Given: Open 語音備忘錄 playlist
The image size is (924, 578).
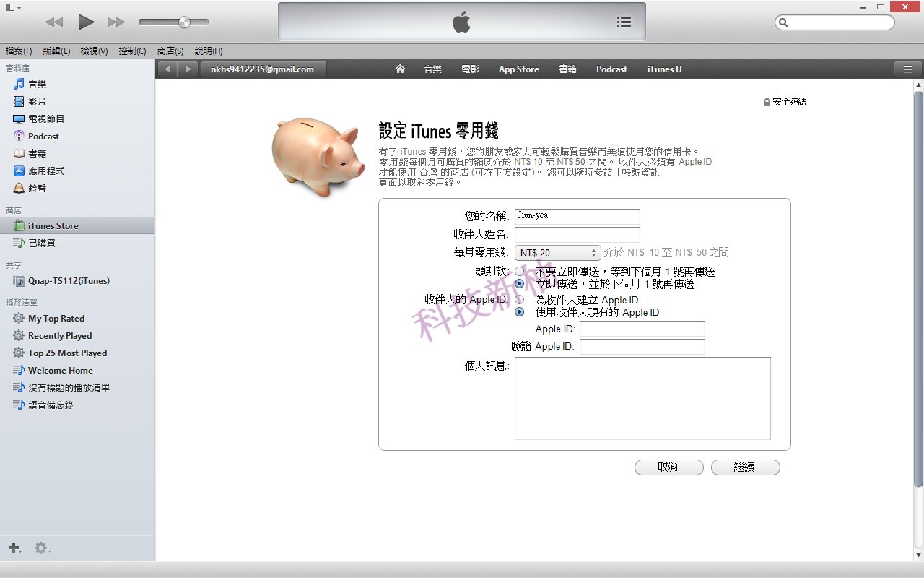Looking at the screenshot, I should [x=77, y=405].
